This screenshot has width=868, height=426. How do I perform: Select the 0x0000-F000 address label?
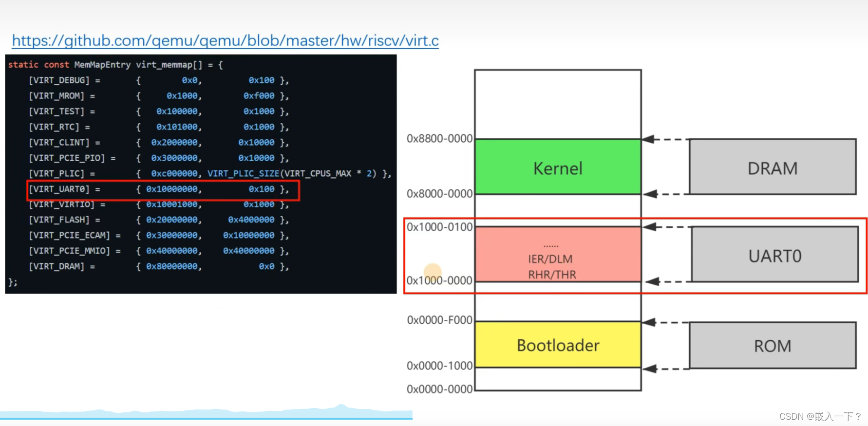(x=440, y=320)
